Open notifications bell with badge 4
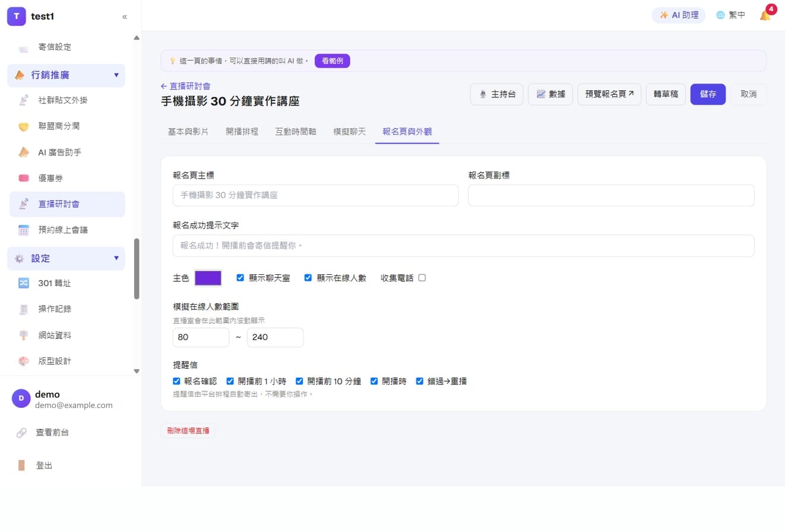 point(765,15)
